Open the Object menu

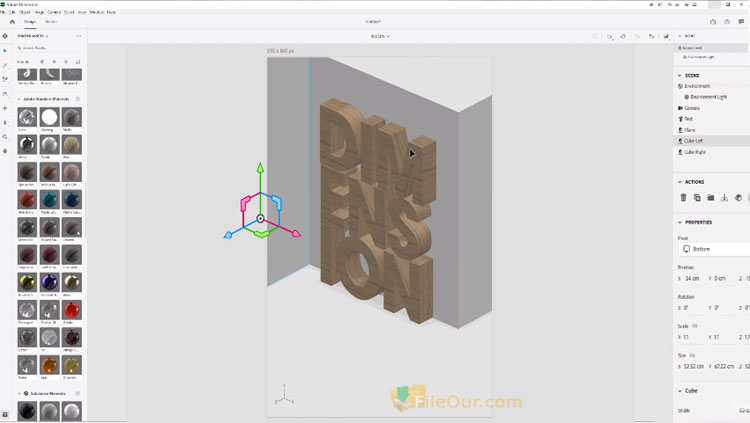[x=24, y=12]
